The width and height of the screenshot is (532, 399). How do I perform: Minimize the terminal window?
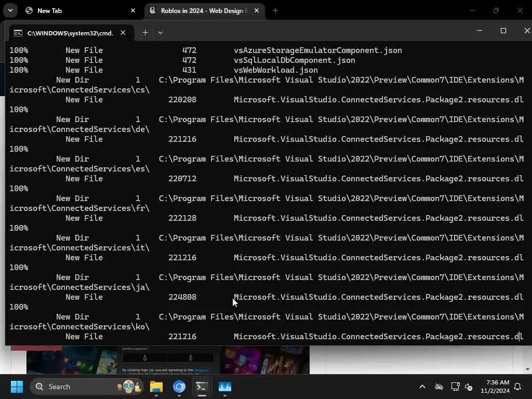tap(480, 31)
